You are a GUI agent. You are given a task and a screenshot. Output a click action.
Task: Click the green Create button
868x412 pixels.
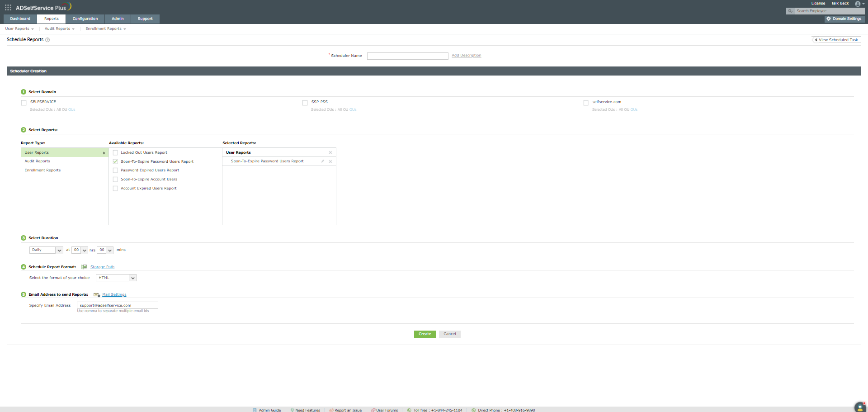point(425,334)
